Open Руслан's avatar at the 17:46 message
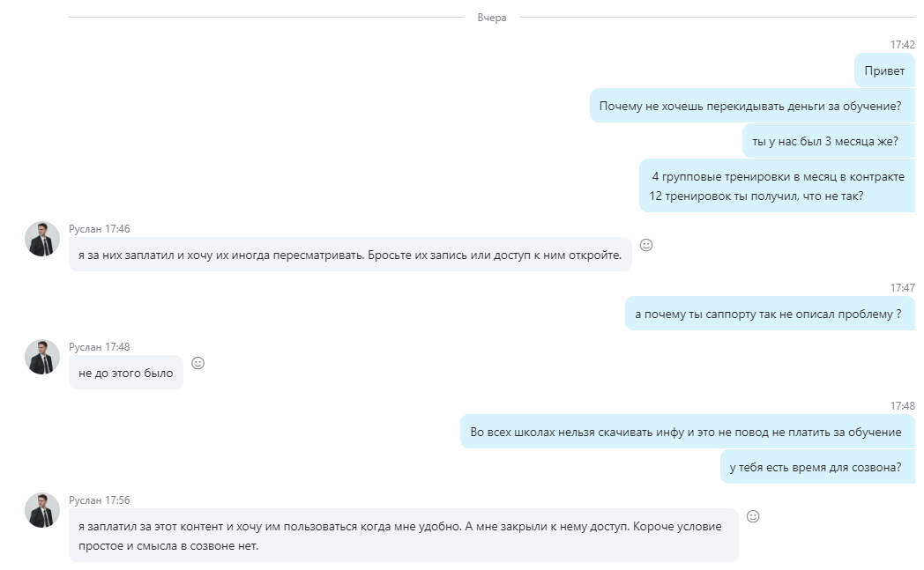Screen dimensions: 924x570 pos(41,239)
